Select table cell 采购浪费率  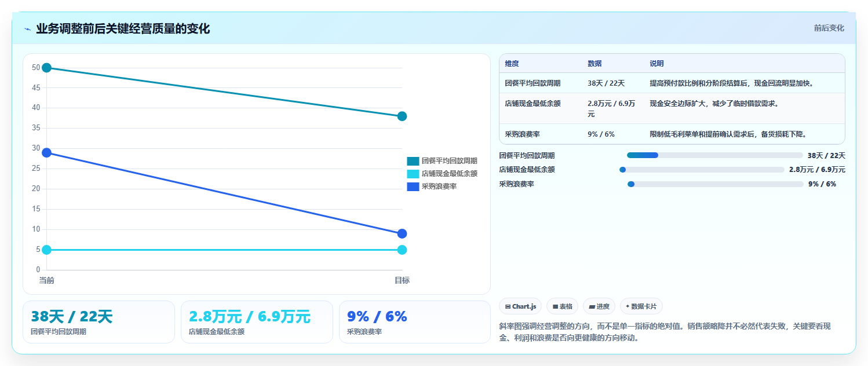coord(522,134)
